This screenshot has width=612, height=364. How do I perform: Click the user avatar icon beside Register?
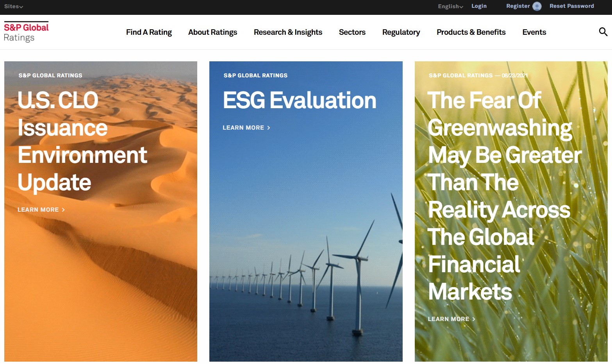pos(537,6)
